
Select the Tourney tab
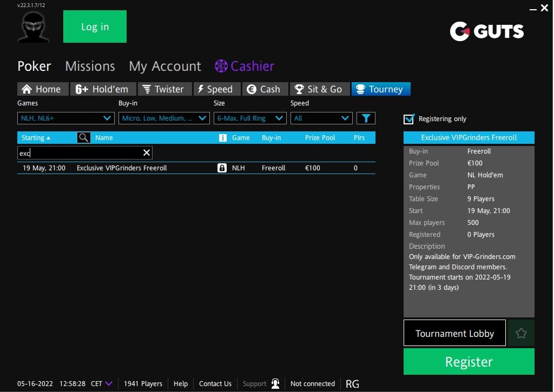pyautogui.click(x=381, y=89)
